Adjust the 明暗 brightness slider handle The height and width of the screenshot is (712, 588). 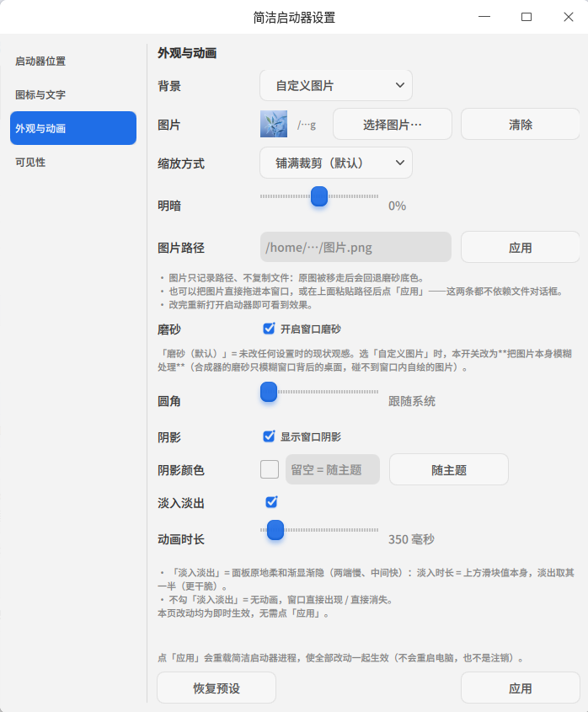[x=319, y=196]
